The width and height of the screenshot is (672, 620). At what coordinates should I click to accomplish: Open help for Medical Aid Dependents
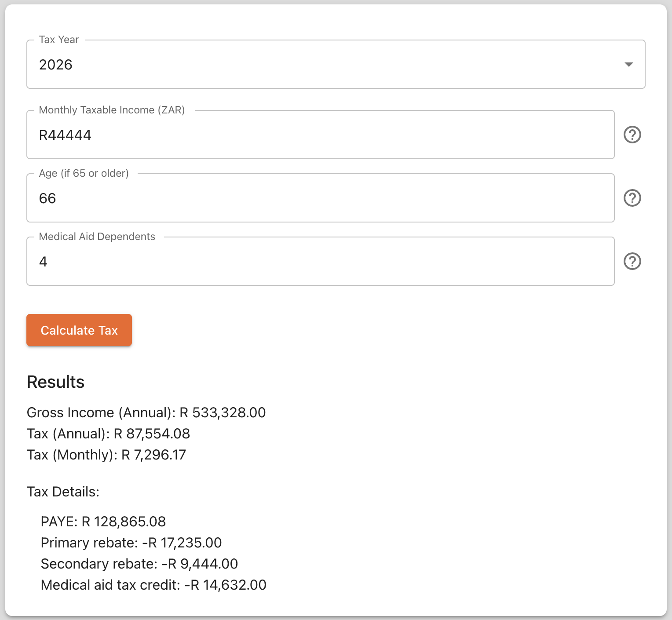tap(632, 261)
